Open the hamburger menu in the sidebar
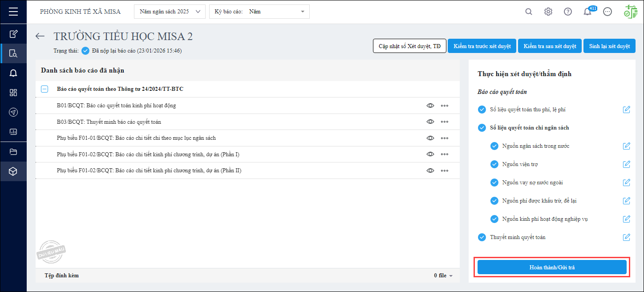Screen dimensions: 644x292 (13, 12)
